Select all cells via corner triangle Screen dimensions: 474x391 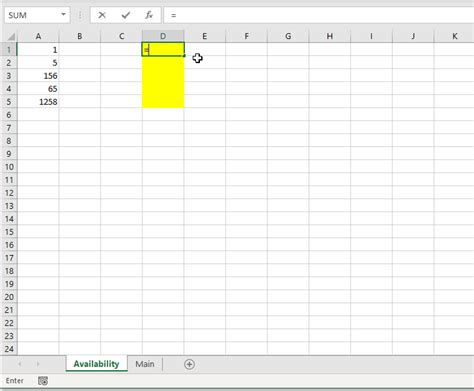point(11,36)
